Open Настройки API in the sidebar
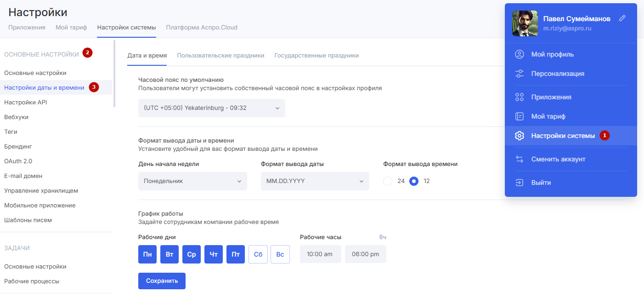 (x=26, y=102)
